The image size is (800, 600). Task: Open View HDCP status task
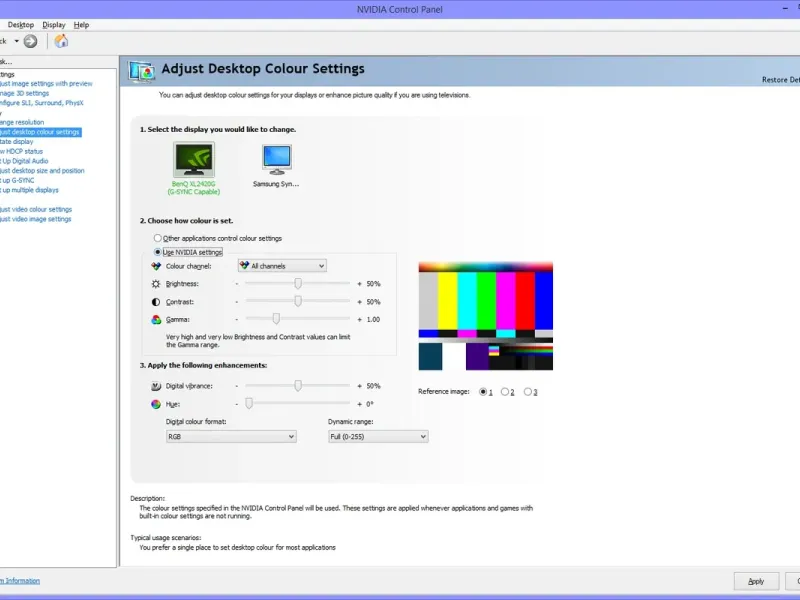(21, 152)
